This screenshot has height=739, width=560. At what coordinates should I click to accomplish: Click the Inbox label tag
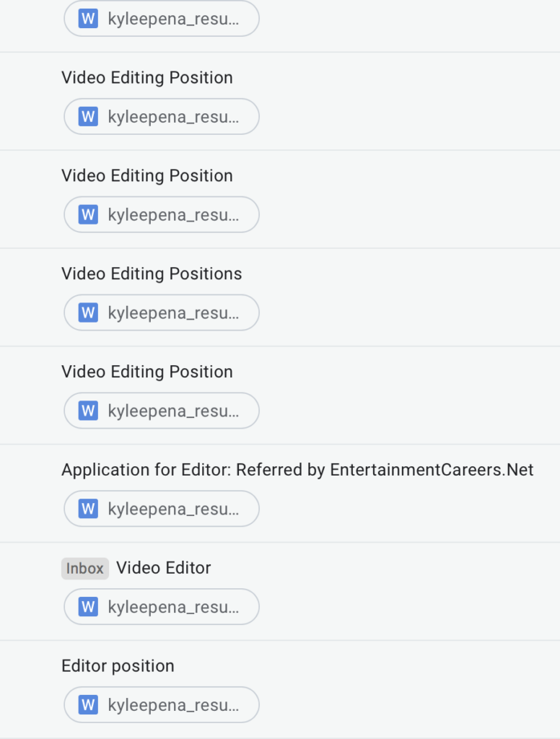85,569
